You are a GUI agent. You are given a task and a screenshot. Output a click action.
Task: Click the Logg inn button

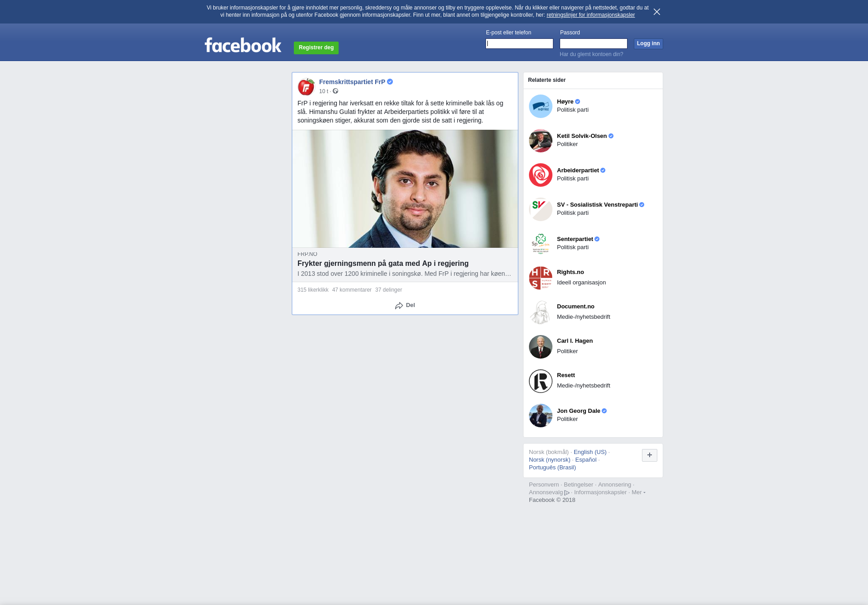648,43
